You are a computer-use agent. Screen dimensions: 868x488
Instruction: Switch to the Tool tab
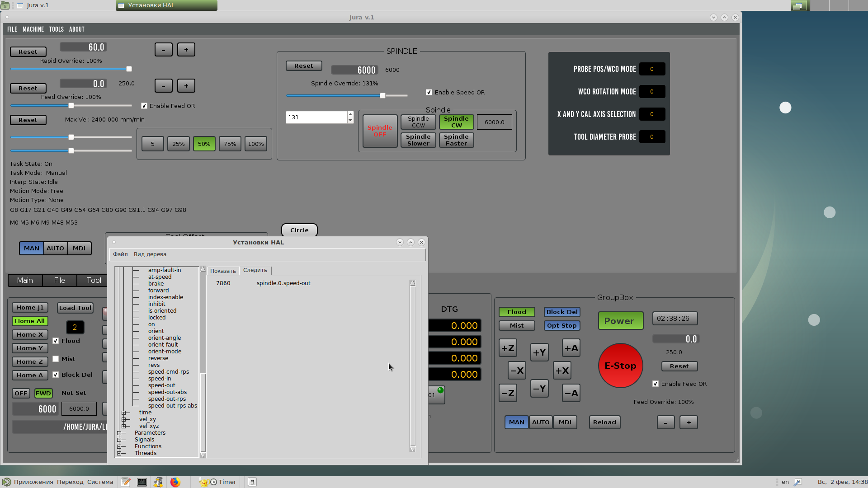coord(94,280)
